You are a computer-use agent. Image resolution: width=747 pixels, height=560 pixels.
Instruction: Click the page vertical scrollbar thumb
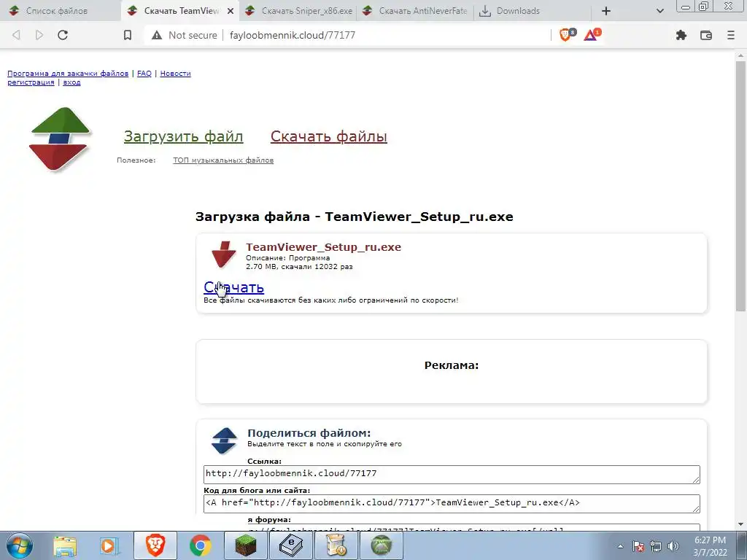pyautogui.click(x=741, y=186)
